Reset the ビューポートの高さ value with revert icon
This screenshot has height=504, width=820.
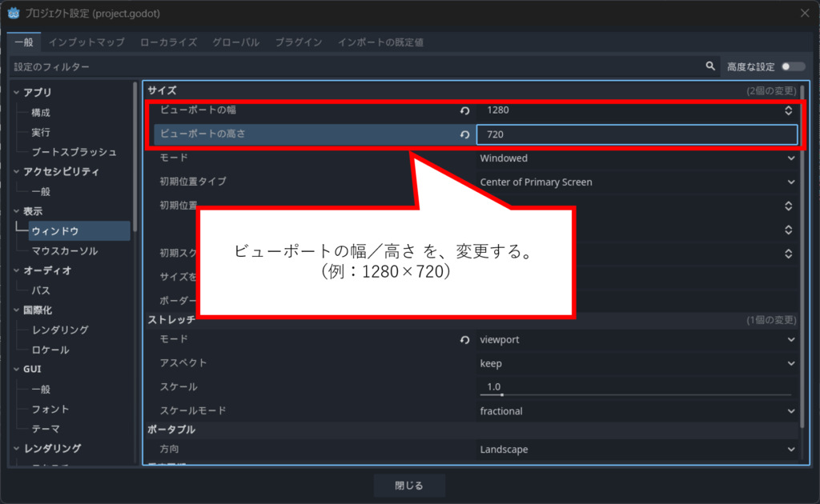click(x=464, y=135)
